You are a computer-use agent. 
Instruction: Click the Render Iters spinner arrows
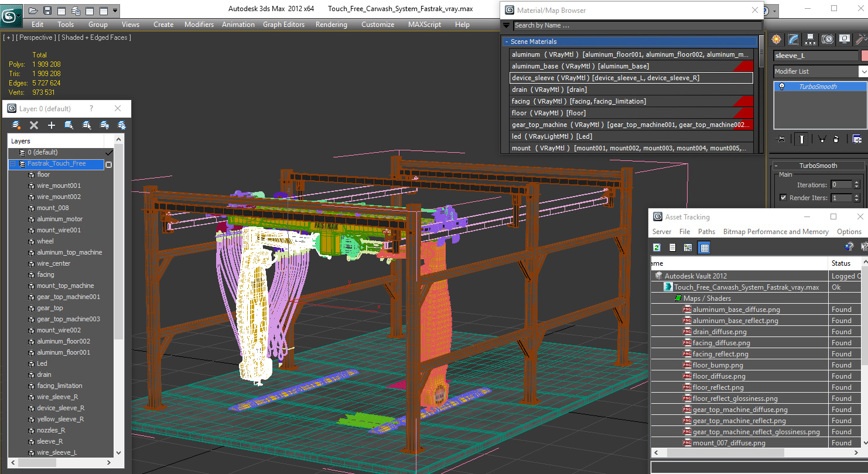coord(857,198)
